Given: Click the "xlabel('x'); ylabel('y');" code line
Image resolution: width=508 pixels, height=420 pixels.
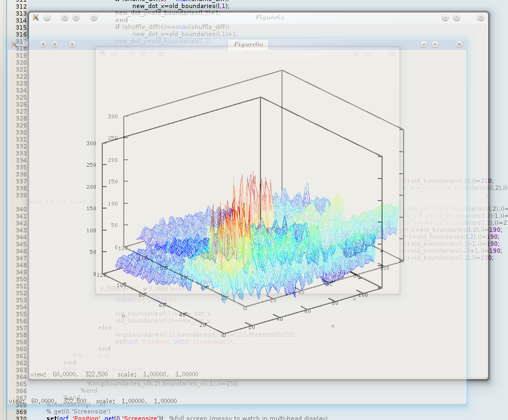Looking at the screenshot, I should point(146,300).
